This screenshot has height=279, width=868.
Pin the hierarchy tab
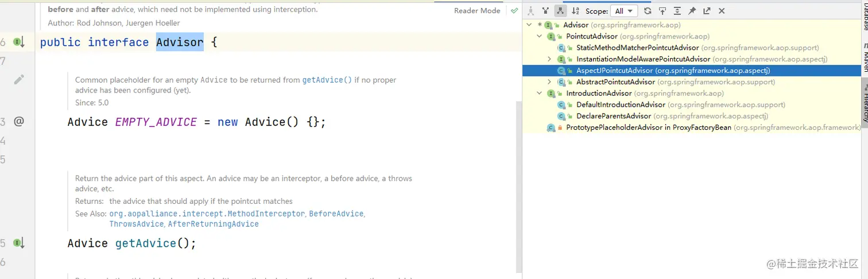click(692, 11)
